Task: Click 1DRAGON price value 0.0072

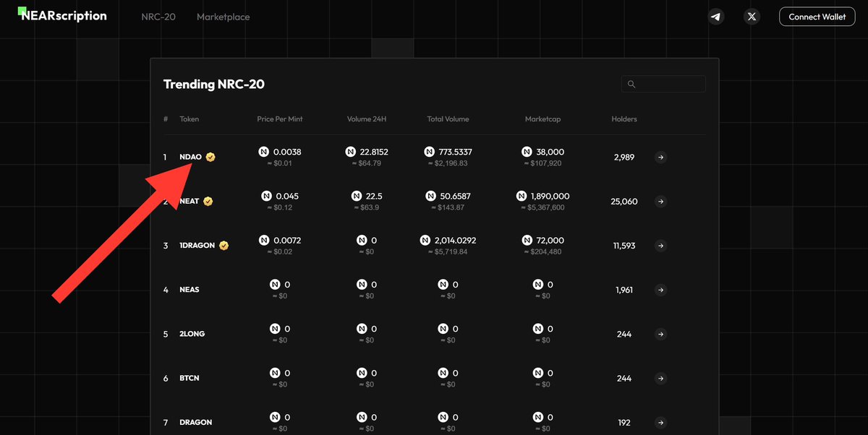Action: pos(287,241)
